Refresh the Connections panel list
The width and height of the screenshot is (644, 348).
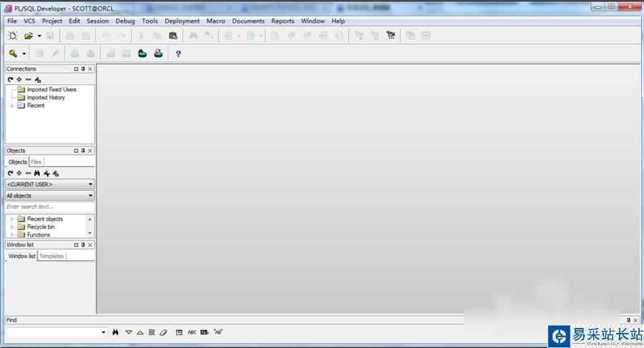[10, 79]
